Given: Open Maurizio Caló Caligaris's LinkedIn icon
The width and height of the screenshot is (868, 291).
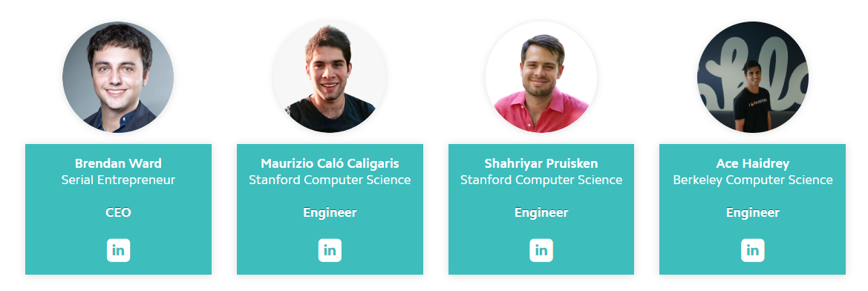Looking at the screenshot, I should (x=330, y=250).
